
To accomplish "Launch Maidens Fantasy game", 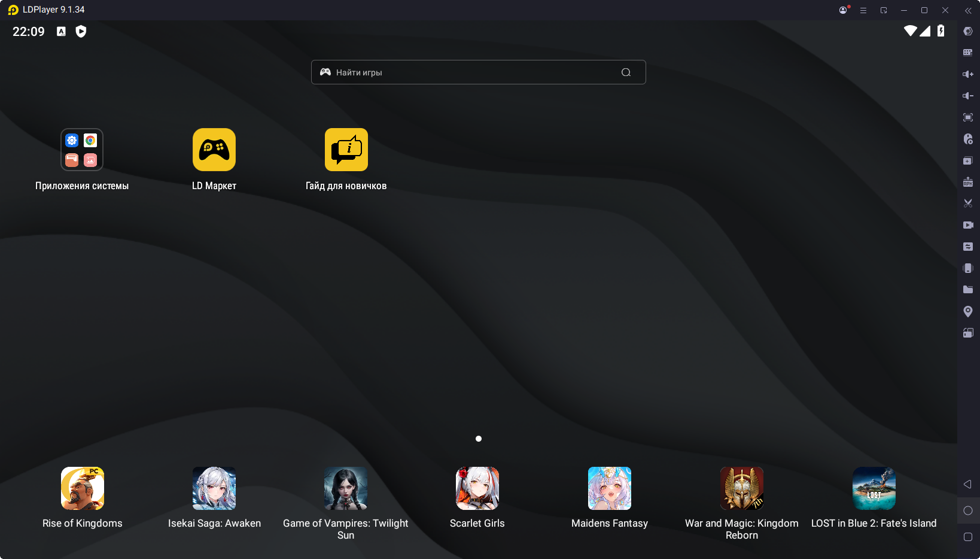I will [610, 488].
